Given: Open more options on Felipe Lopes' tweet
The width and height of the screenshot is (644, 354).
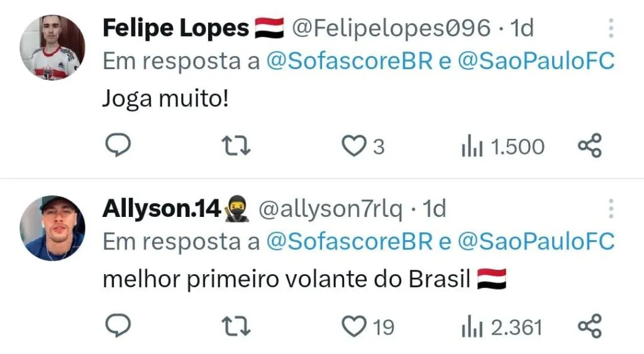Looking at the screenshot, I should (611, 28).
